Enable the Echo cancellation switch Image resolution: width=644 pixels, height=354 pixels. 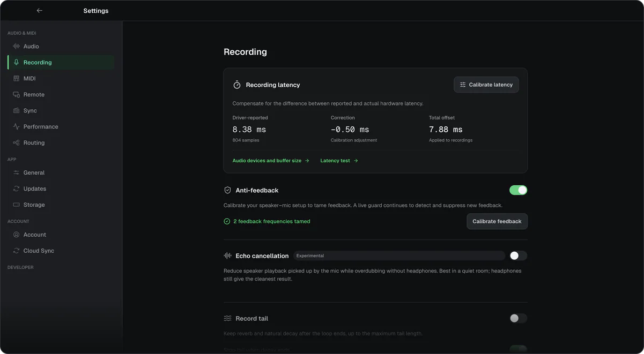tap(518, 256)
